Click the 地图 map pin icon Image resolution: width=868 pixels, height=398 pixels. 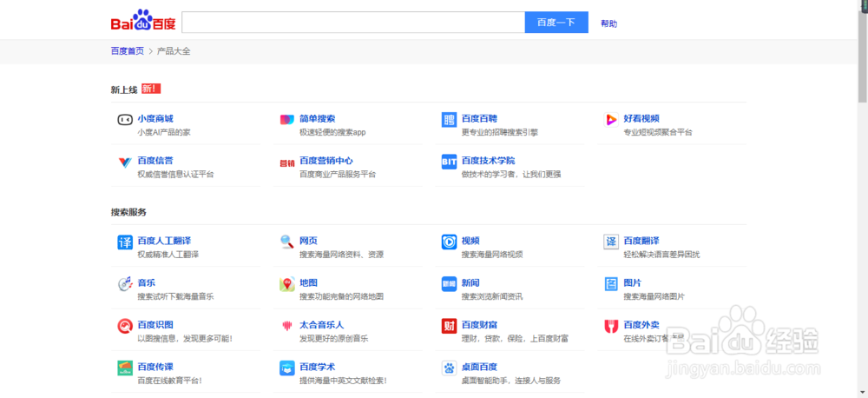286,284
